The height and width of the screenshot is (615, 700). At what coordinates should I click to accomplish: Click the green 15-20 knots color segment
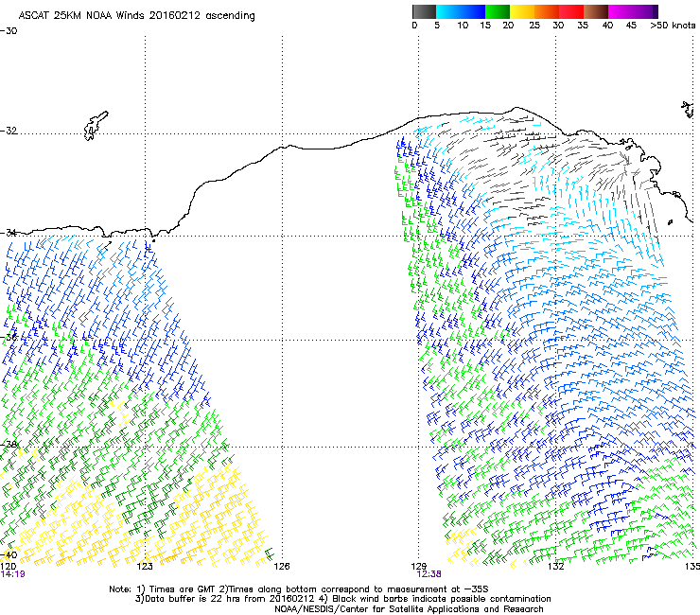(x=498, y=11)
